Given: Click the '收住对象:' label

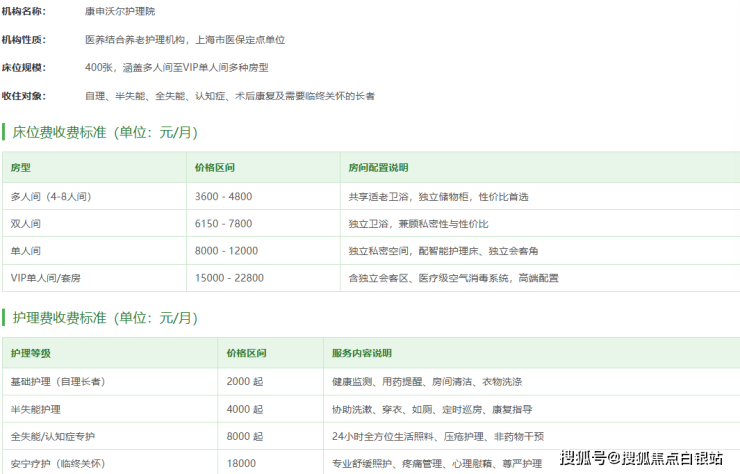Looking at the screenshot, I should point(24,96).
